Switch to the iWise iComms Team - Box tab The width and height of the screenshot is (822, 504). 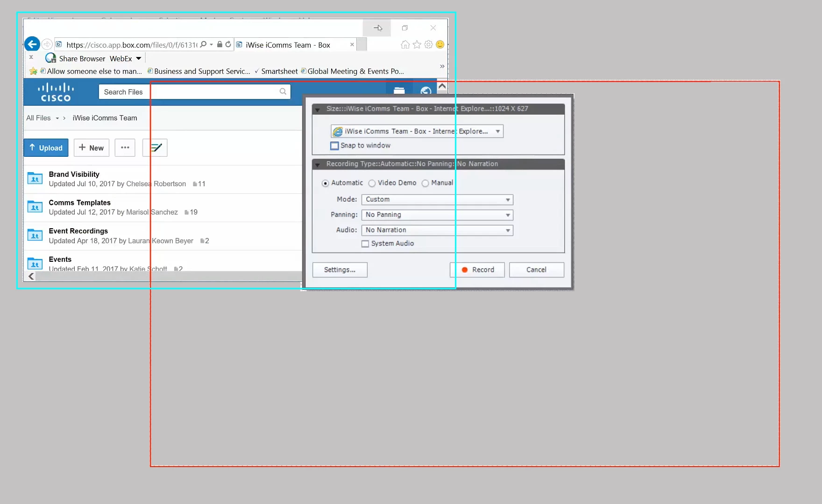[296, 45]
